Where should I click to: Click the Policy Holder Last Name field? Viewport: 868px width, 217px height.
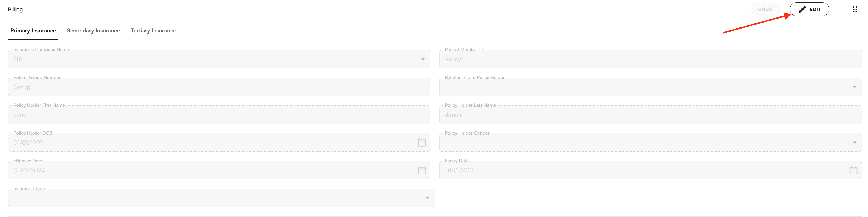pyautogui.click(x=650, y=115)
